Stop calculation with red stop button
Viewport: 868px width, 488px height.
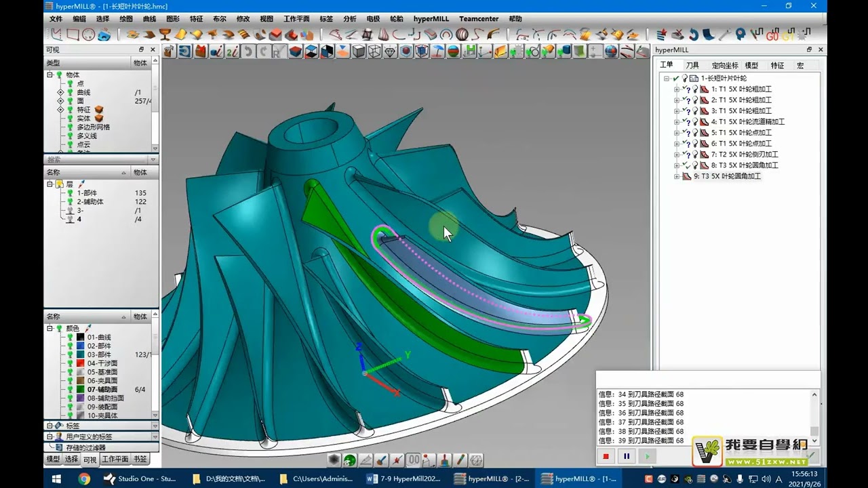[606, 457]
